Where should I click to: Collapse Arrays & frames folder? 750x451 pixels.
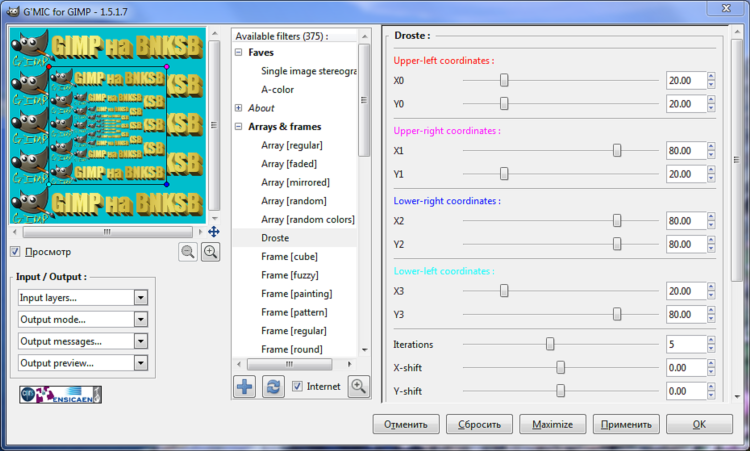[238, 127]
